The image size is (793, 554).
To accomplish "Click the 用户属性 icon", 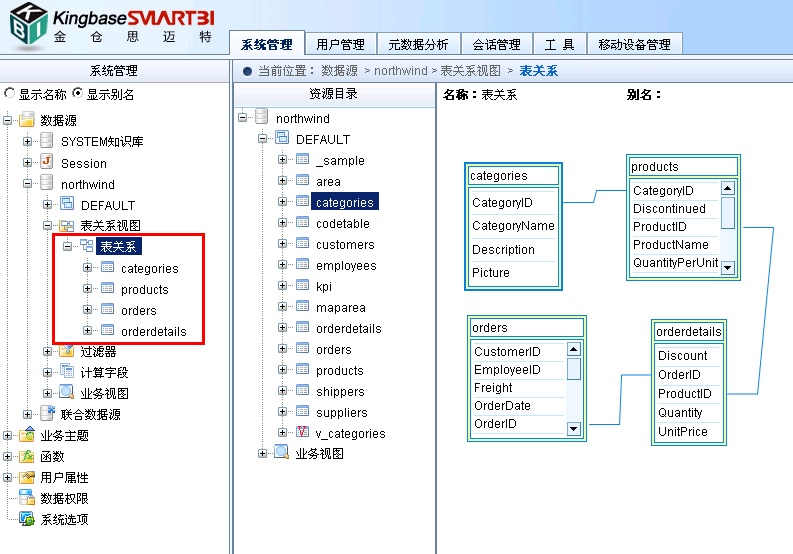I will [27, 477].
